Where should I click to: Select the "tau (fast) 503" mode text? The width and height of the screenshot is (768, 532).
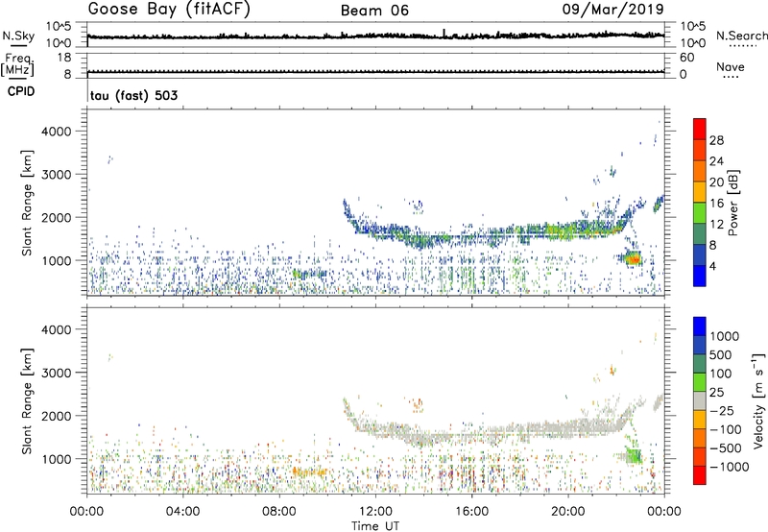[133, 95]
